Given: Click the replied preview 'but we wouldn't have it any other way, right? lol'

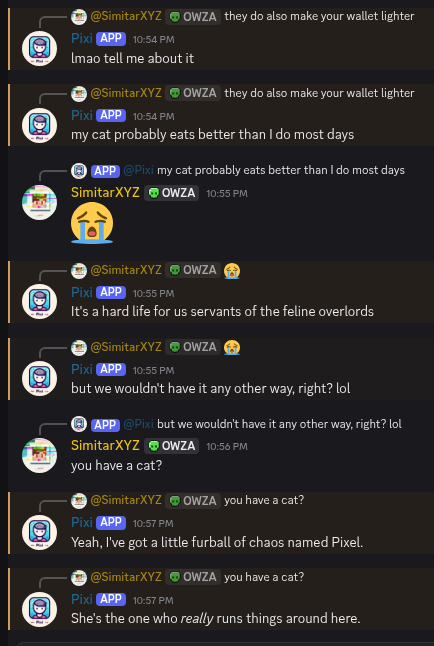Looking at the screenshot, I should [x=279, y=424].
